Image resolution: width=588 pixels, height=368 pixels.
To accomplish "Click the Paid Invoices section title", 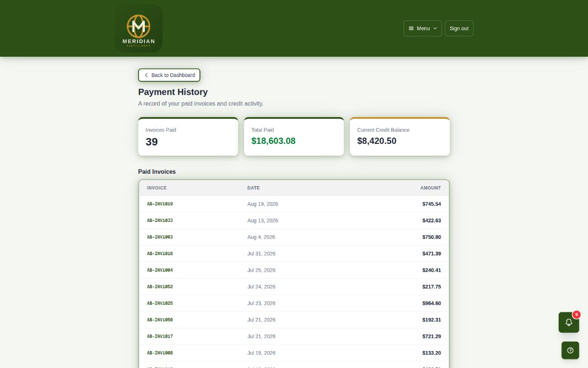I will tap(157, 172).
